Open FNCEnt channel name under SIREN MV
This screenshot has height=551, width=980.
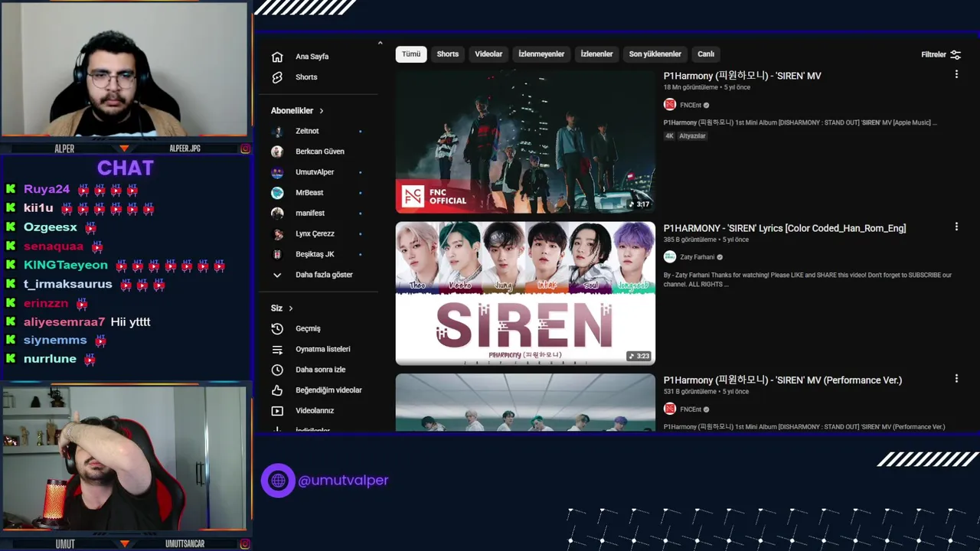click(x=691, y=105)
